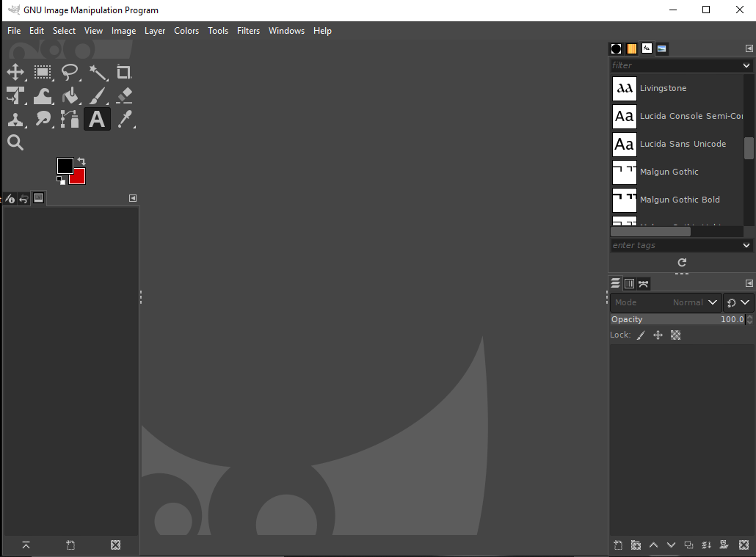The height and width of the screenshot is (557, 756).
Task: Select the Bucket Fill tool
Action: coord(70,95)
